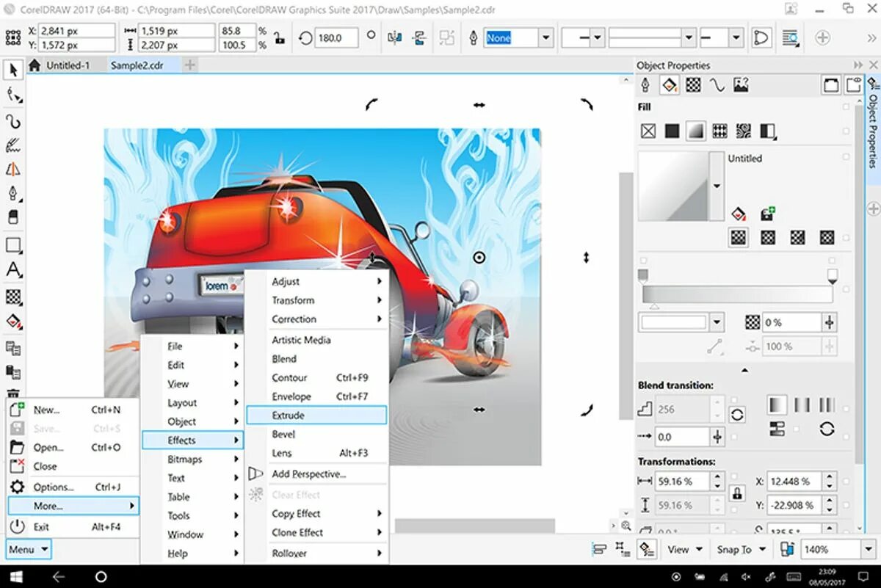The image size is (881, 588).
Task: Switch to Transparency properties checkerboard icon
Action: (x=693, y=86)
